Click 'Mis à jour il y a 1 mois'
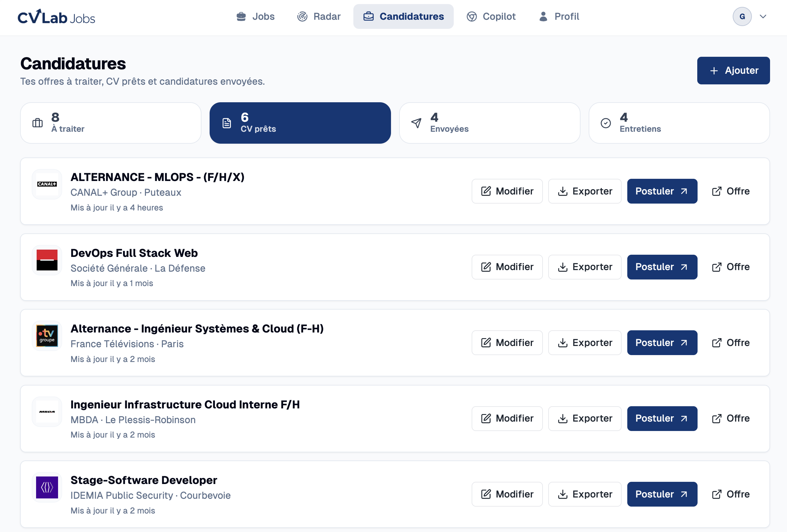Viewport: 787px width, 532px height. 112,283
